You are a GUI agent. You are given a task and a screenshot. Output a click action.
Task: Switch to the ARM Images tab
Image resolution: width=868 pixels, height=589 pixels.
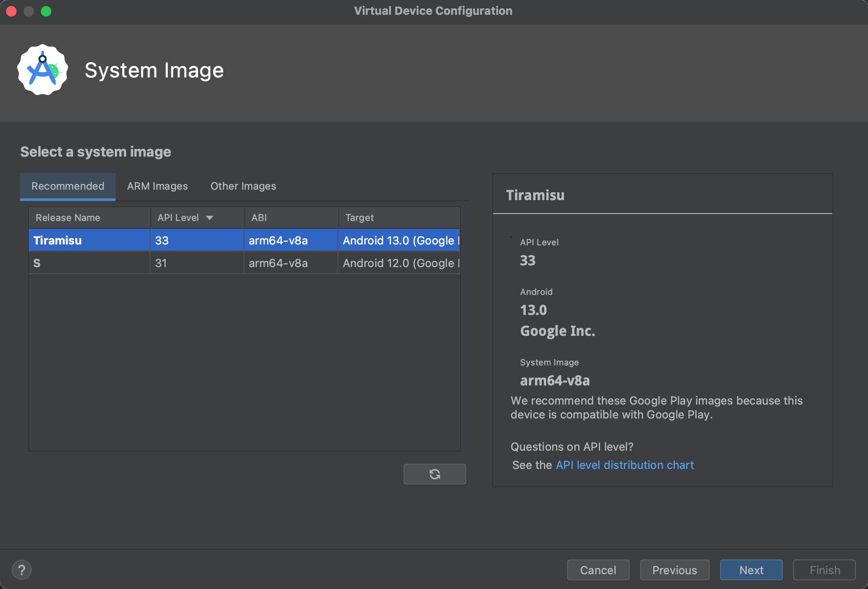157,186
